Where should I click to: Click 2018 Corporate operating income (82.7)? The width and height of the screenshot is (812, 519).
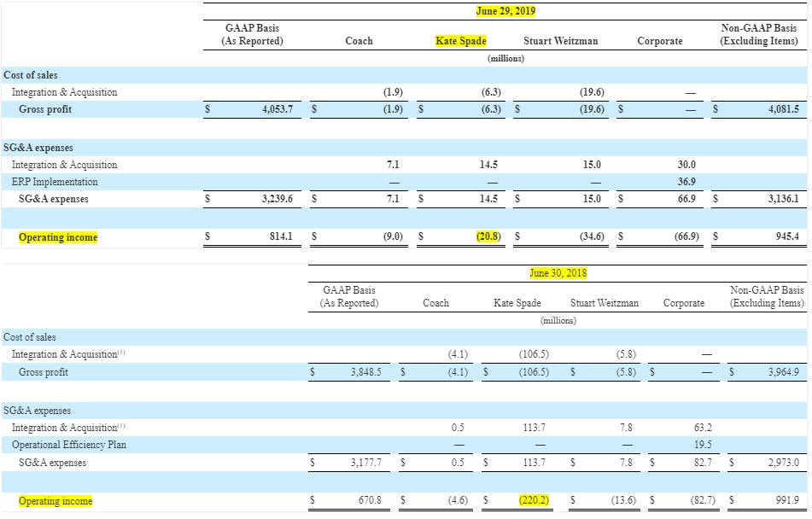coord(704,500)
